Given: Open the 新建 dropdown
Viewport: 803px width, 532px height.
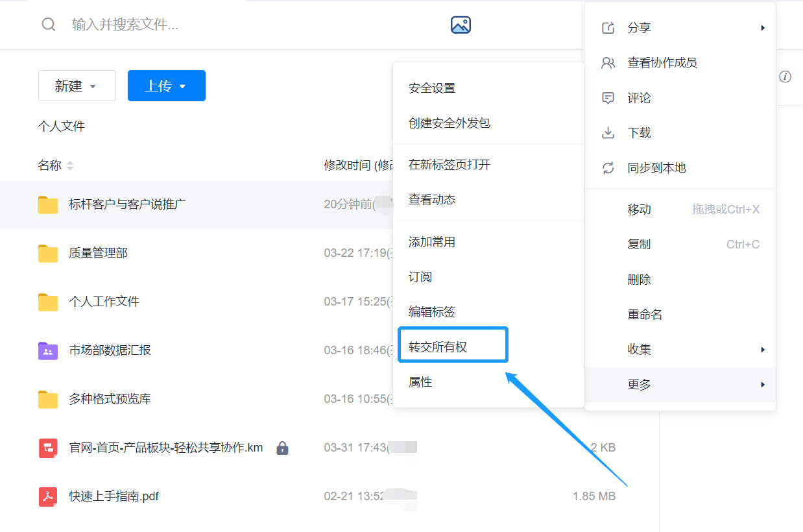Looking at the screenshot, I should point(77,86).
